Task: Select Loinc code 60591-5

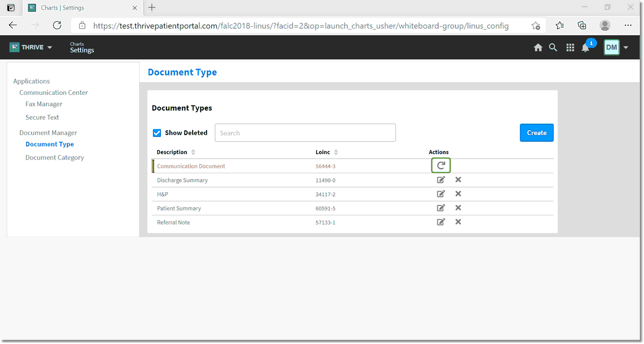Action: (x=325, y=208)
